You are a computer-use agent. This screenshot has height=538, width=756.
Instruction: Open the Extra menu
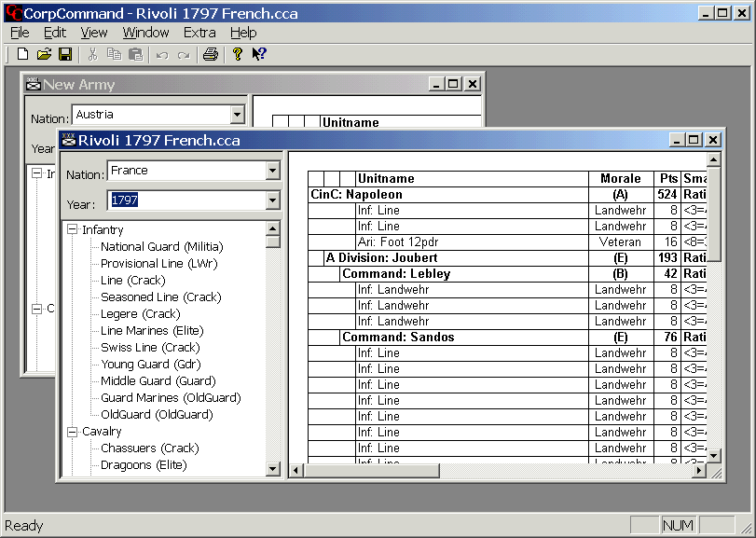pos(199,33)
